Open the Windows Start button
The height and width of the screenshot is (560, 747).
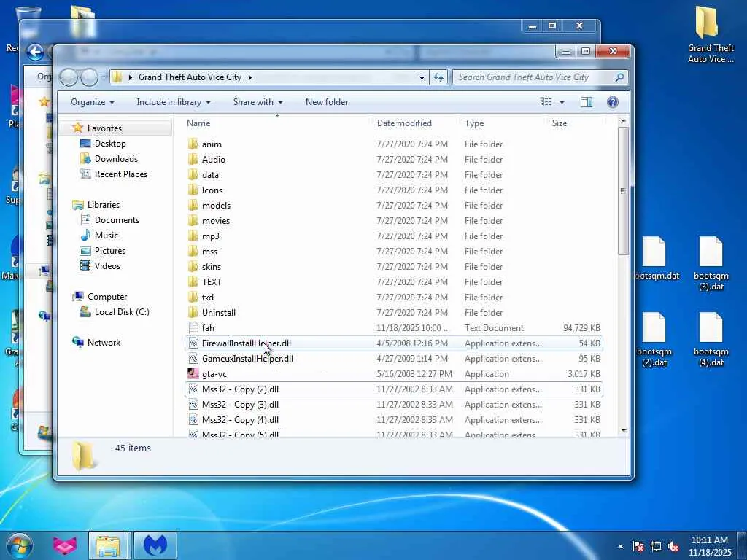(20, 545)
